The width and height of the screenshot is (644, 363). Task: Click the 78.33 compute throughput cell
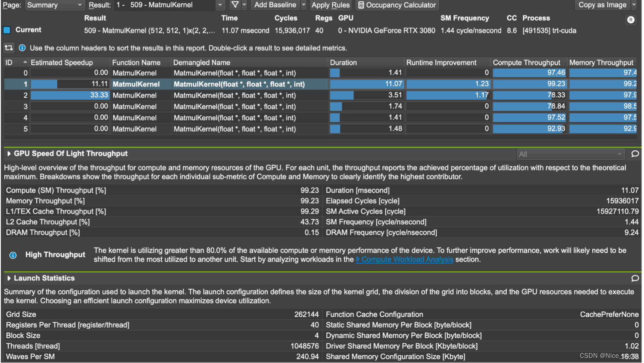[529, 95]
